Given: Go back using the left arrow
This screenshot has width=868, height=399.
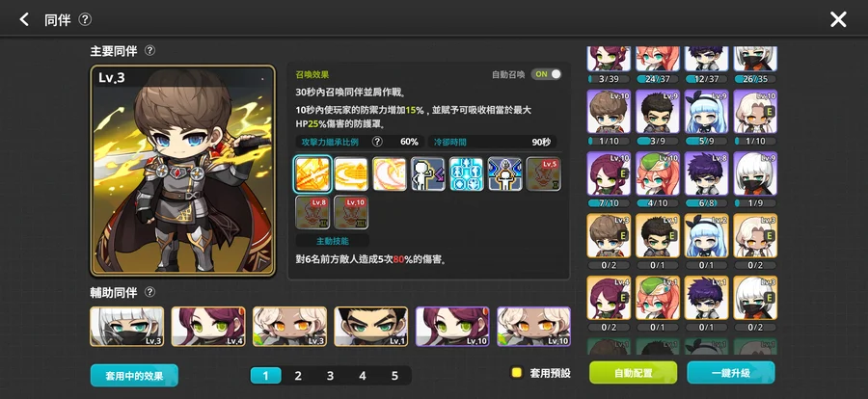Looking at the screenshot, I should [24, 20].
